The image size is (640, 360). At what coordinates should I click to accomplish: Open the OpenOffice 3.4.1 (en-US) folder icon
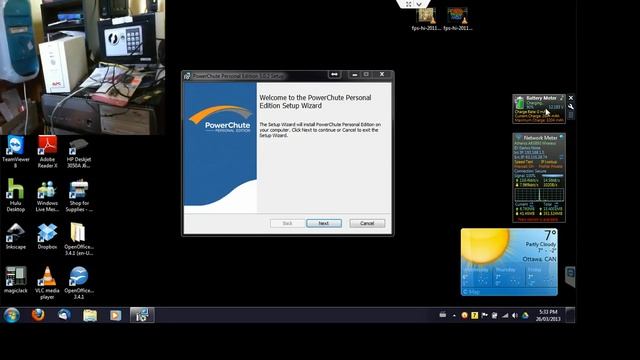(79, 239)
